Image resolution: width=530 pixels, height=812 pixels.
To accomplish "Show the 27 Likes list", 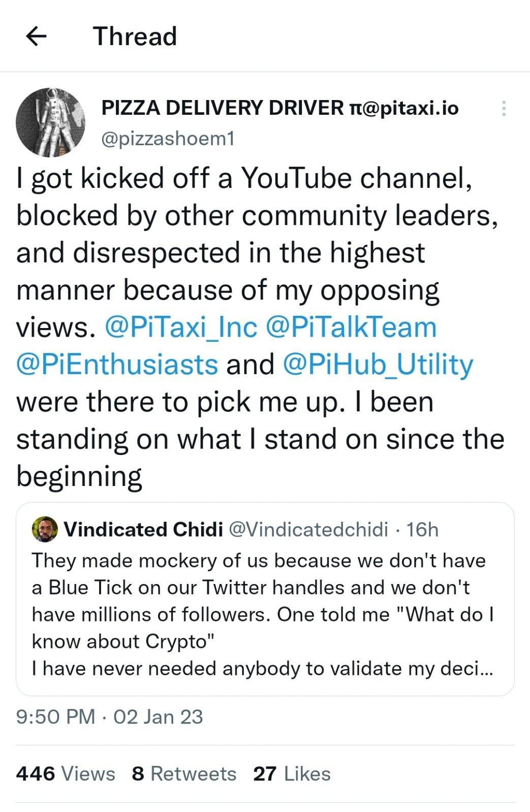I will (x=292, y=773).
